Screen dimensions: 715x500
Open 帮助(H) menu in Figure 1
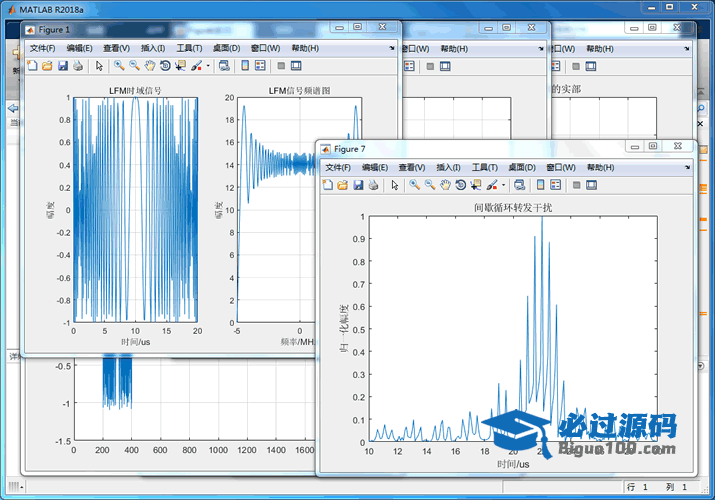305,48
